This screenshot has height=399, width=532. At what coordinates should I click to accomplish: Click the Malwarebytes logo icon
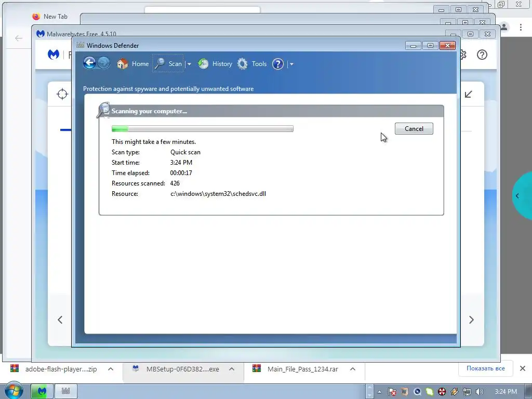pos(54,54)
